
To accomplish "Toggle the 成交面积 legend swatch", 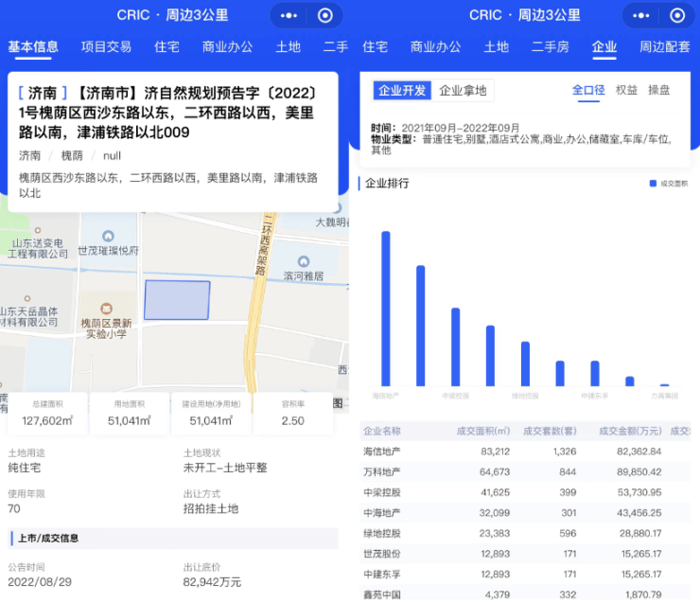I will pyautogui.click(x=653, y=184).
